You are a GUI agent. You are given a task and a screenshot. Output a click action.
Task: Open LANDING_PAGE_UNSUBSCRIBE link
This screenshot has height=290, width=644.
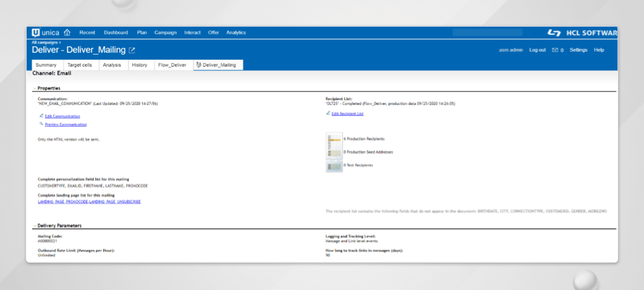pos(115,202)
